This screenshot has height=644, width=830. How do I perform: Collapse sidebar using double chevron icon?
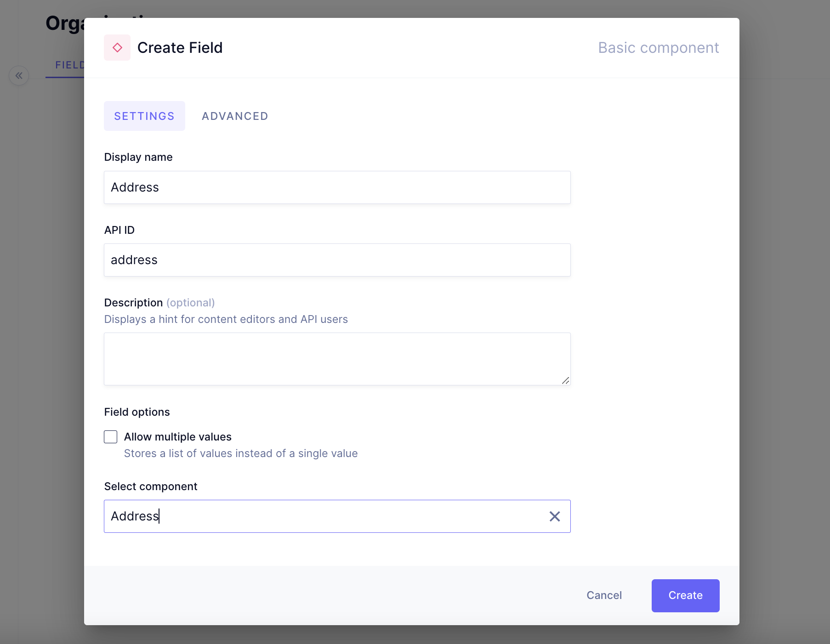(x=19, y=76)
